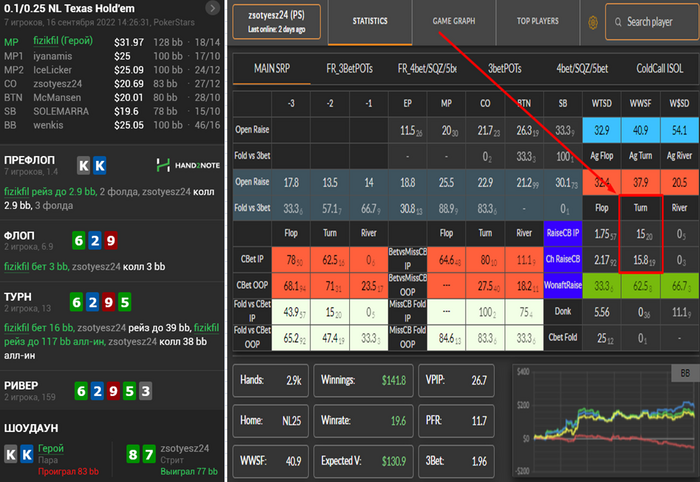Image resolution: width=700 pixels, height=482 pixels.
Task: Click the iyanamis player row
Action: point(112,56)
